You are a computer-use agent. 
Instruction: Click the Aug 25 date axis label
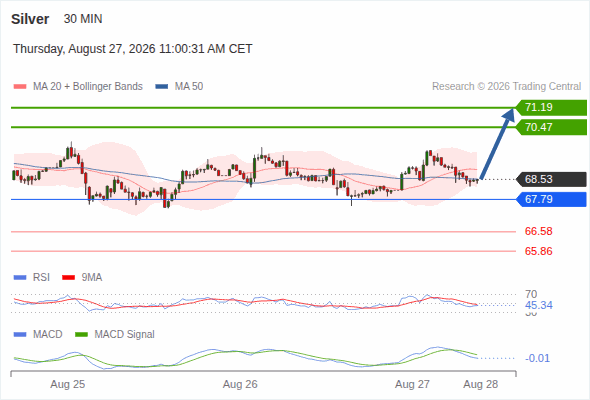[x=68, y=384]
